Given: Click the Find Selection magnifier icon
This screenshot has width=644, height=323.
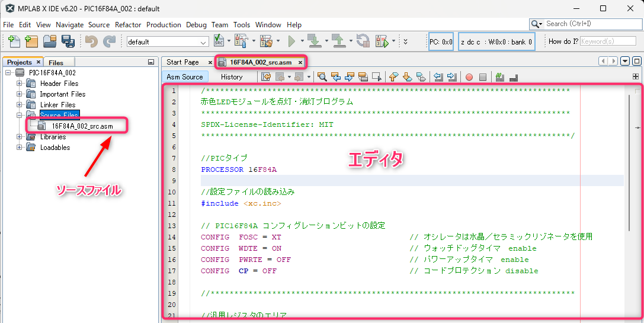Looking at the screenshot, I should coord(322,77).
